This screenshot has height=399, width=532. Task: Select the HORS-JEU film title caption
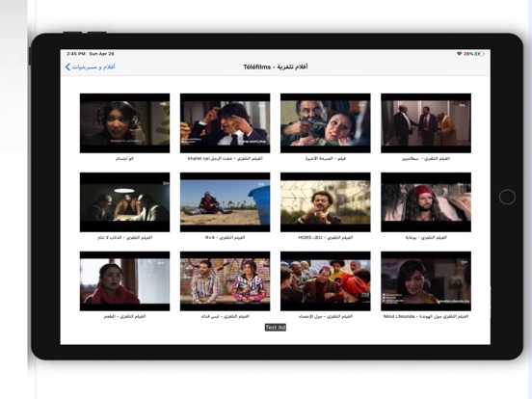click(326, 237)
